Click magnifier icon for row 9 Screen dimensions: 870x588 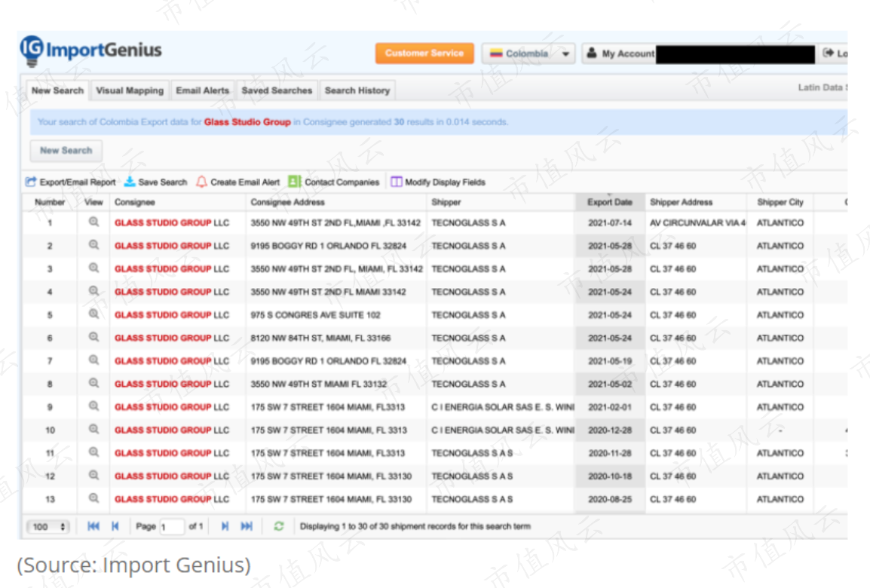tap(93, 406)
